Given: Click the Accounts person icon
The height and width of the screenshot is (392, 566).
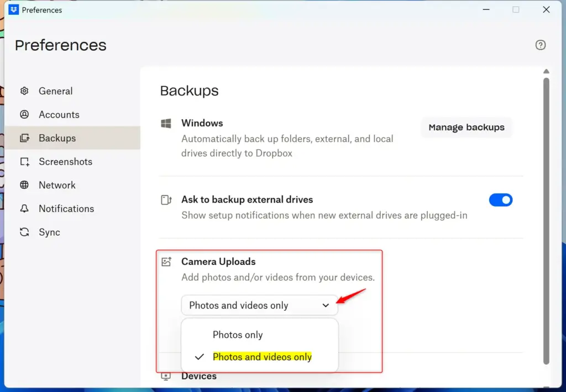Looking at the screenshot, I should [x=24, y=114].
